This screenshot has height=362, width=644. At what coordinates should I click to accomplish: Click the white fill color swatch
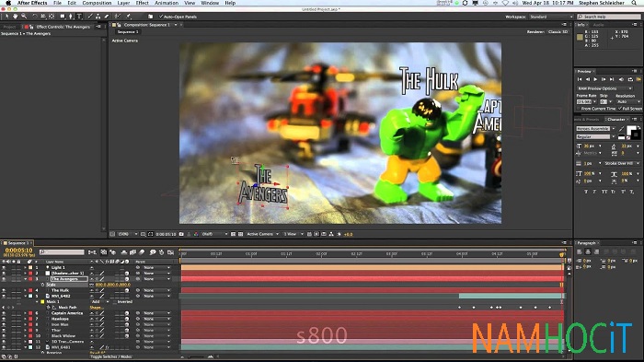click(629, 129)
